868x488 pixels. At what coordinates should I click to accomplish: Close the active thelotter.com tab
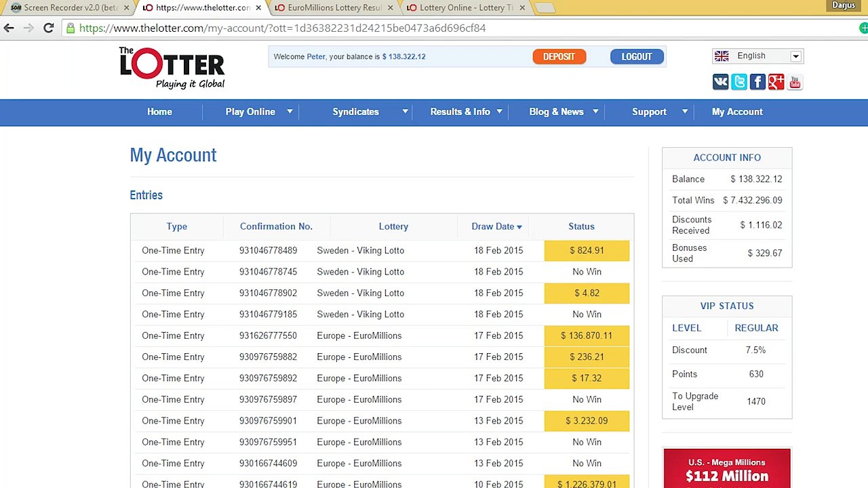click(258, 7)
